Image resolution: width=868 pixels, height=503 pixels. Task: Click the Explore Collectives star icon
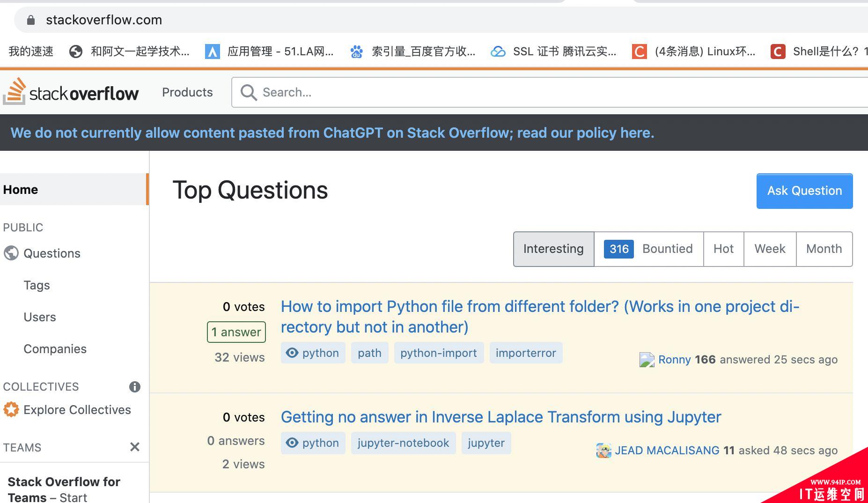(11, 410)
